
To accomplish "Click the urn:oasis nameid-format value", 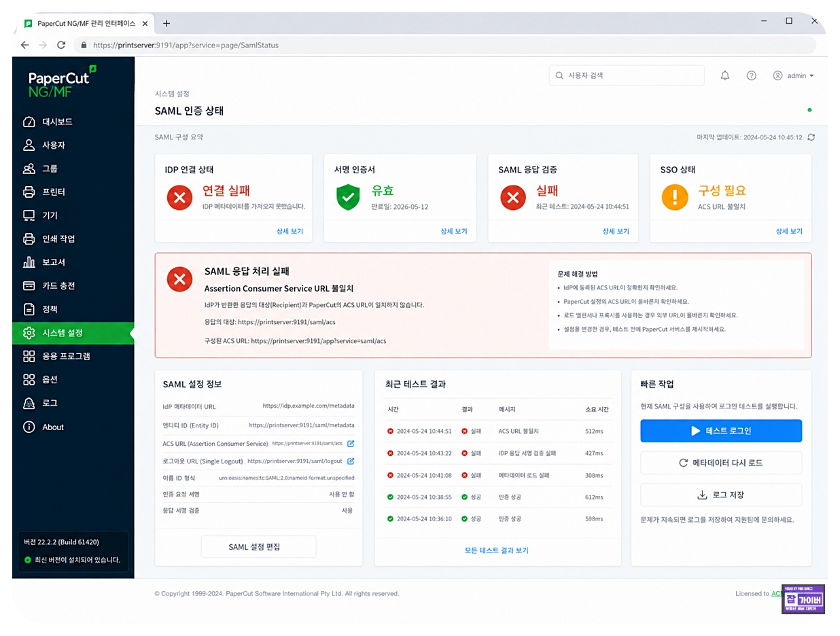I will 286,478.
